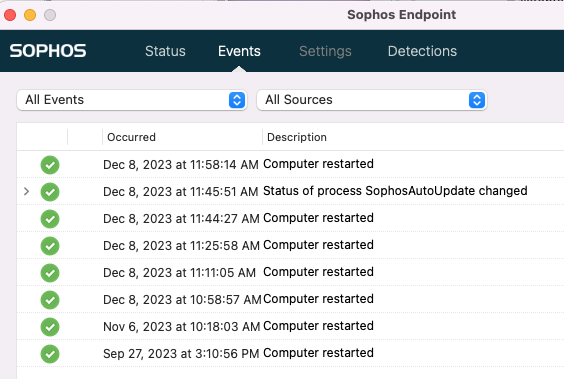Image resolution: width=564 pixels, height=379 pixels.
Task: Select the 'Sep 27, 2023 at 3:10:56 PM' timestamp
Action: pyautogui.click(x=181, y=353)
